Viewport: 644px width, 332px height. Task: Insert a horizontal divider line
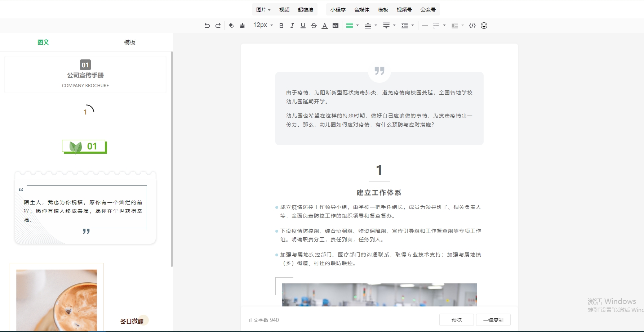[x=425, y=26]
